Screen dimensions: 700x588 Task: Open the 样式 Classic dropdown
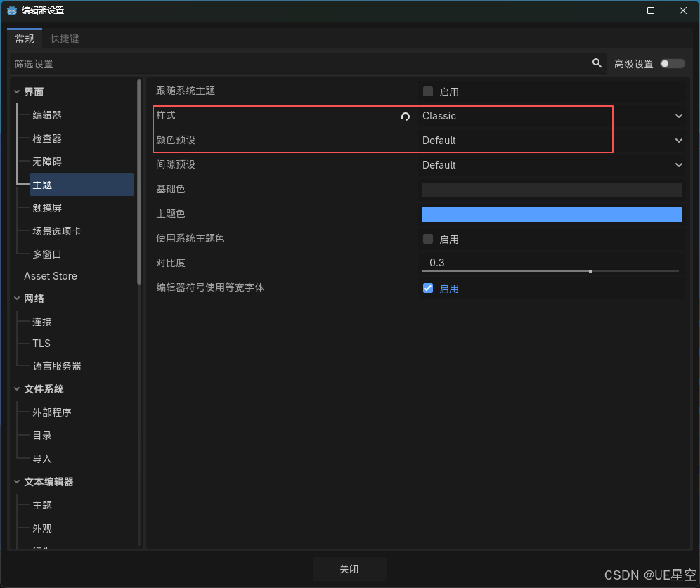(552, 116)
